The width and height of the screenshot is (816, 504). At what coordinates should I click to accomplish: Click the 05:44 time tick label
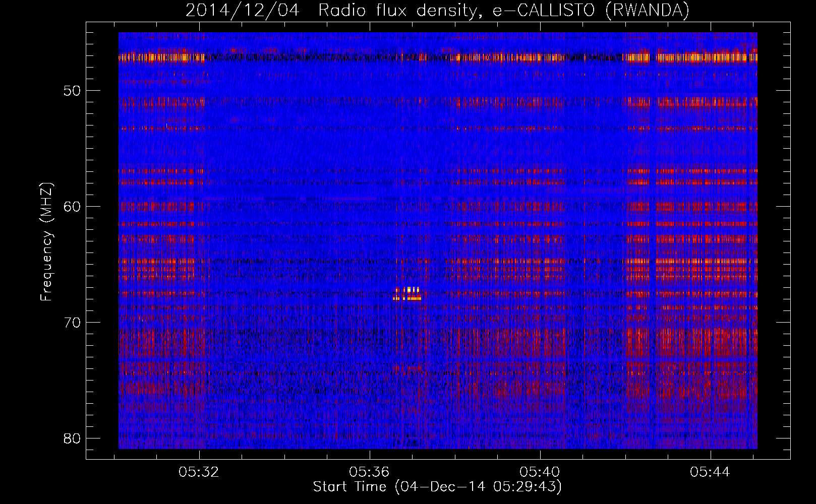711,472
